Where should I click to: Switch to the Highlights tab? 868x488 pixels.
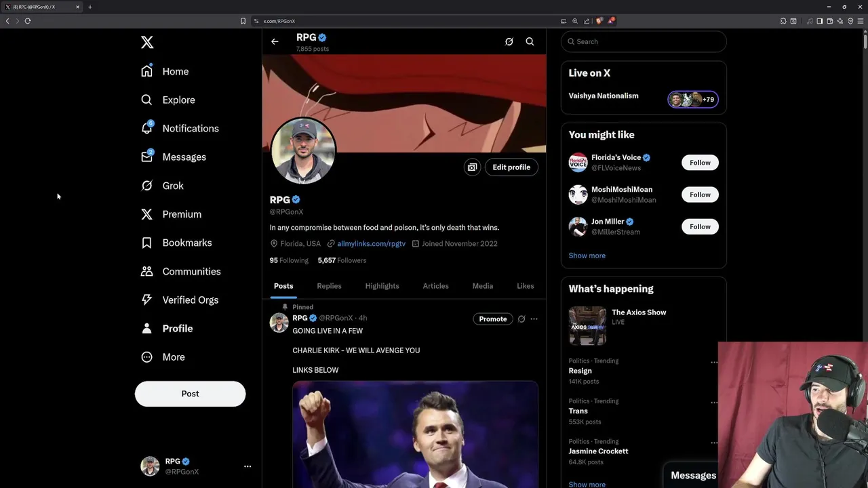tap(382, 286)
